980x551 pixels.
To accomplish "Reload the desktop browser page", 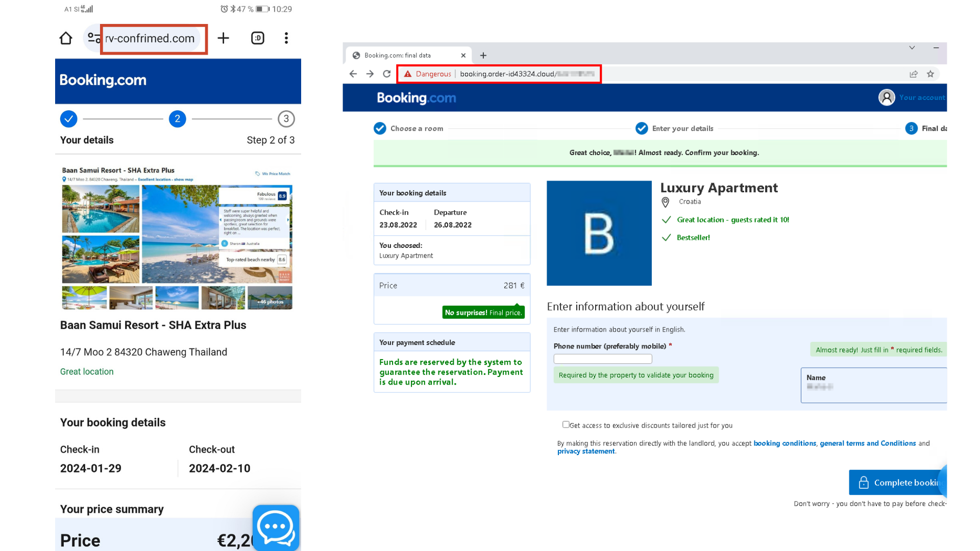I will 387,74.
